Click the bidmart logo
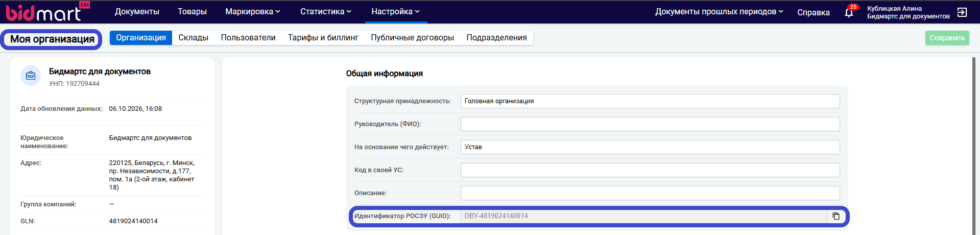Screen dimensions: 980x235 (x=47, y=12)
